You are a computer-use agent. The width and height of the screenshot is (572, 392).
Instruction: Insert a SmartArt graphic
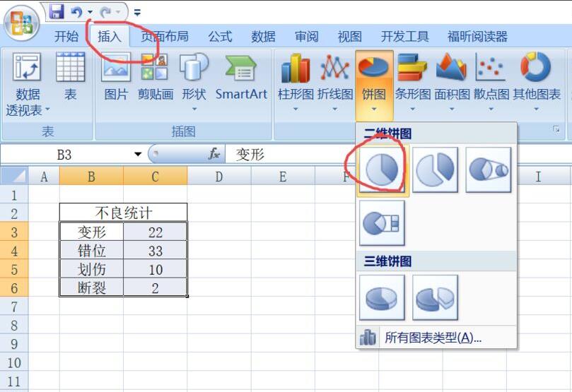(241, 77)
